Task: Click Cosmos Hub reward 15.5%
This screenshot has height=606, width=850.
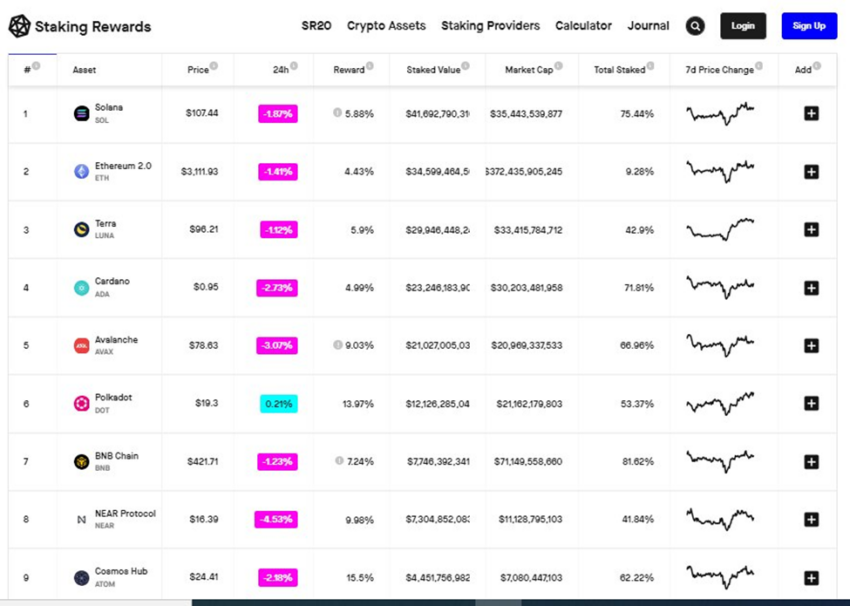Action: point(360,578)
